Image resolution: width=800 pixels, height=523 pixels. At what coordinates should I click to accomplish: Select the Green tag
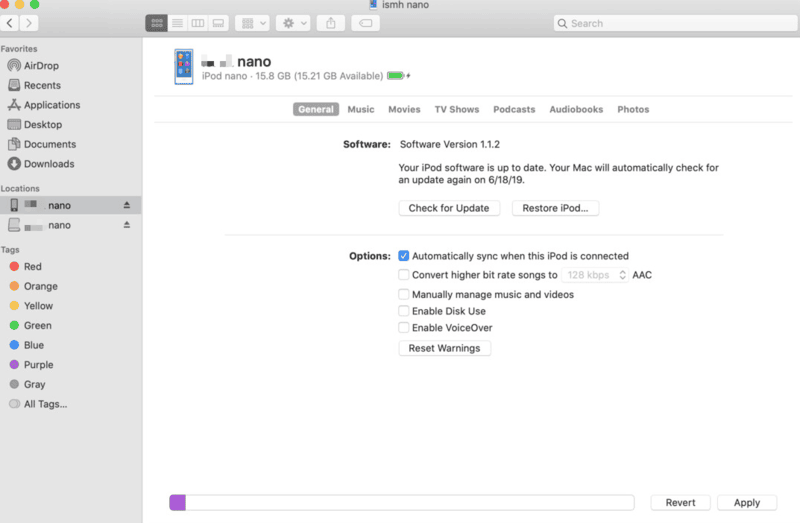pyautogui.click(x=31, y=326)
